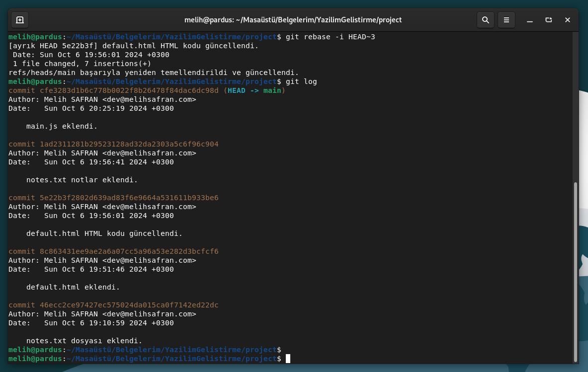
Task: Click the 'notes.txt dosyası eklendi.' message
Action: coord(84,341)
